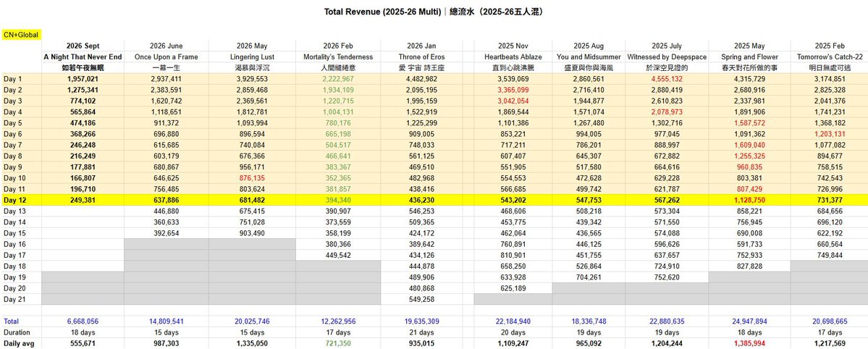Select green cell with value 394,340
868x349 pixels.
point(337,201)
